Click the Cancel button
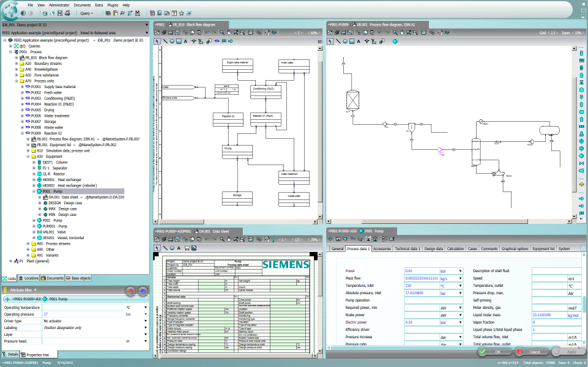This screenshot has height=367, width=588. point(531,352)
